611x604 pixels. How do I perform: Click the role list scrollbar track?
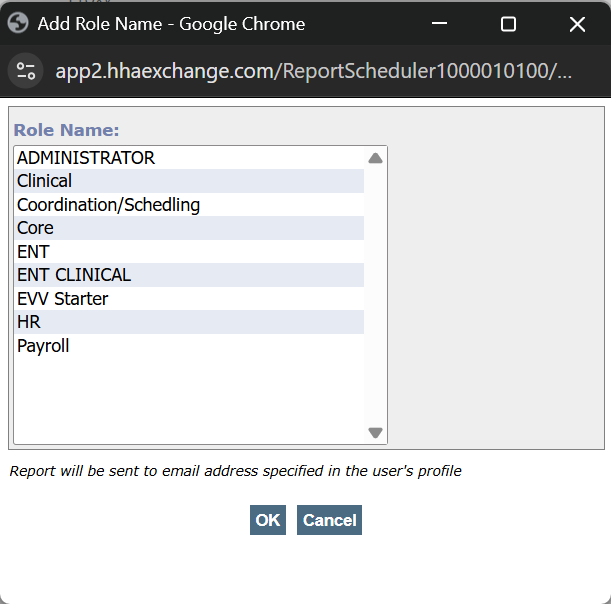[x=375, y=300]
